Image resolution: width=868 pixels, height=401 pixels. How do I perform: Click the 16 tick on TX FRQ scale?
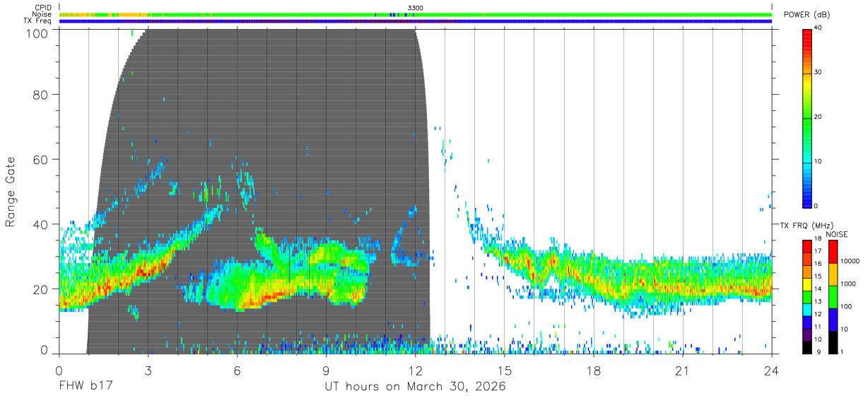click(819, 264)
